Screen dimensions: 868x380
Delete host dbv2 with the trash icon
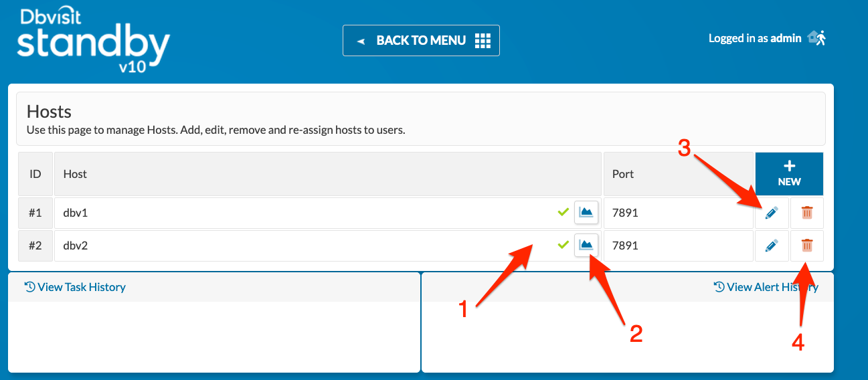(x=807, y=246)
